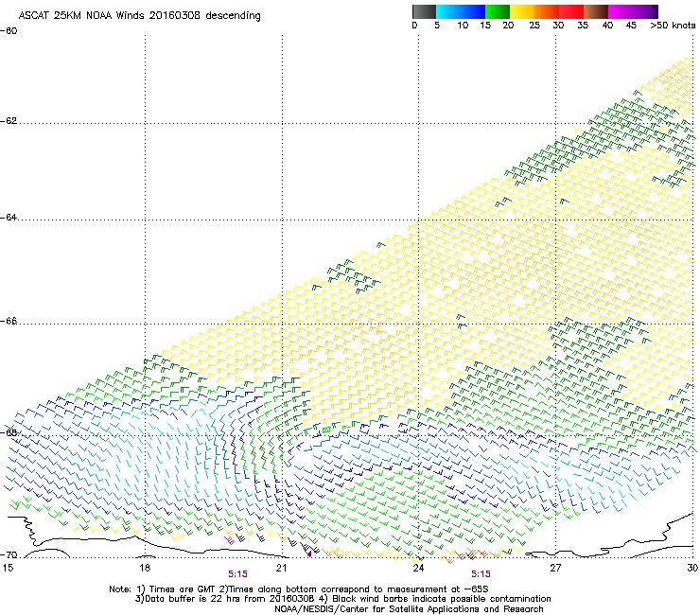Click the '18' longitude axis label

(x=144, y=568)
